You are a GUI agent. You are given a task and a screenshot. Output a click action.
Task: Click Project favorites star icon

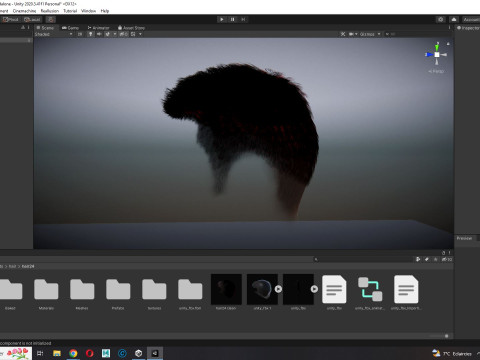(435, 259)
